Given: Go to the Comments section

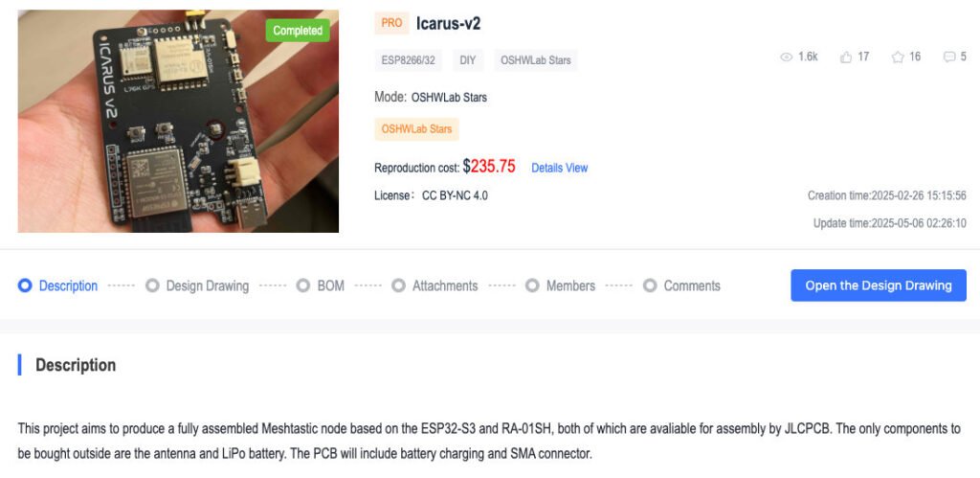Looking at the screenshot, I should [691, 285].
